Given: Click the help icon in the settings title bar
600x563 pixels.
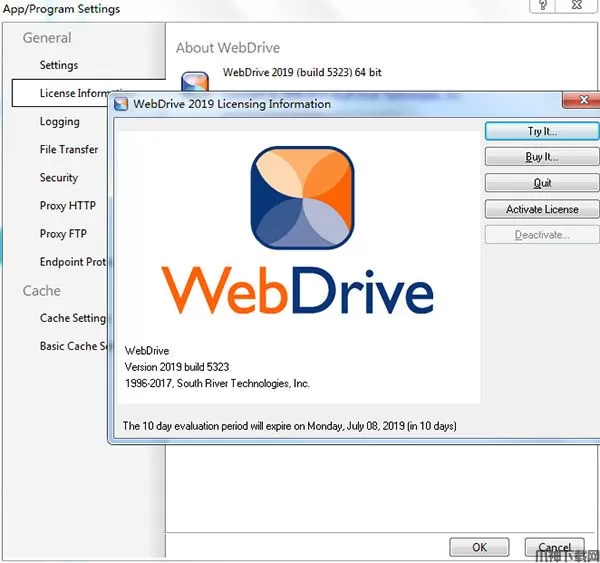Looking at the screenshot, I should tap(543, 5).
